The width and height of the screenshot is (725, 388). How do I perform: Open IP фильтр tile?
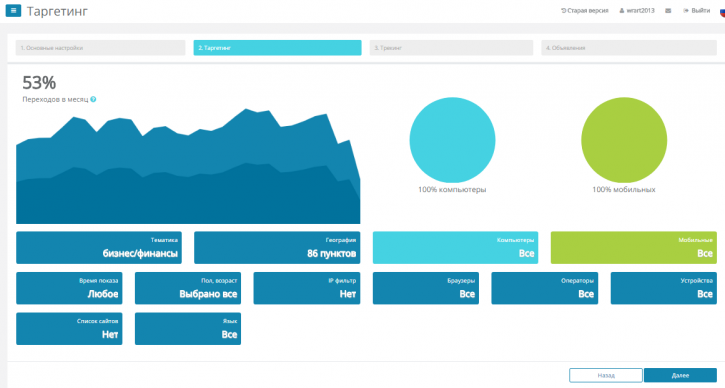point(307,288)
